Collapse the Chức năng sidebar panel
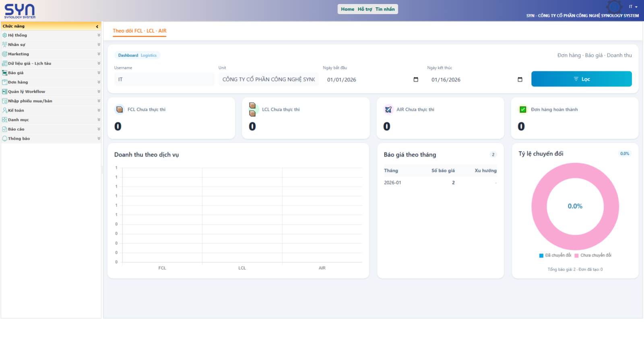 click(x=97, y=27)
